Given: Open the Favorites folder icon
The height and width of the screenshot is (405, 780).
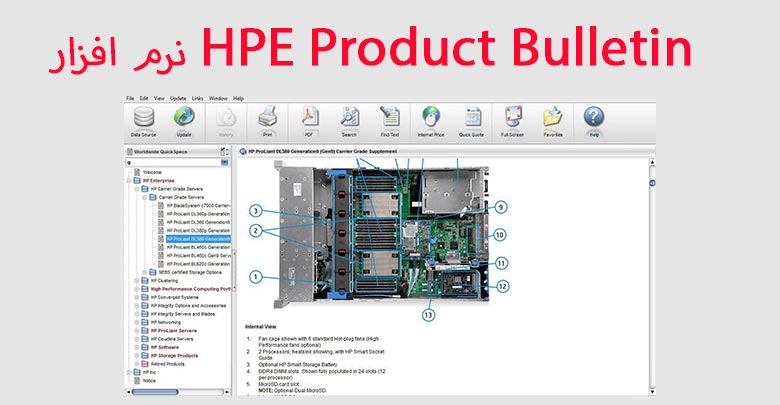Looking at the screenshot, I should (553, 118).
